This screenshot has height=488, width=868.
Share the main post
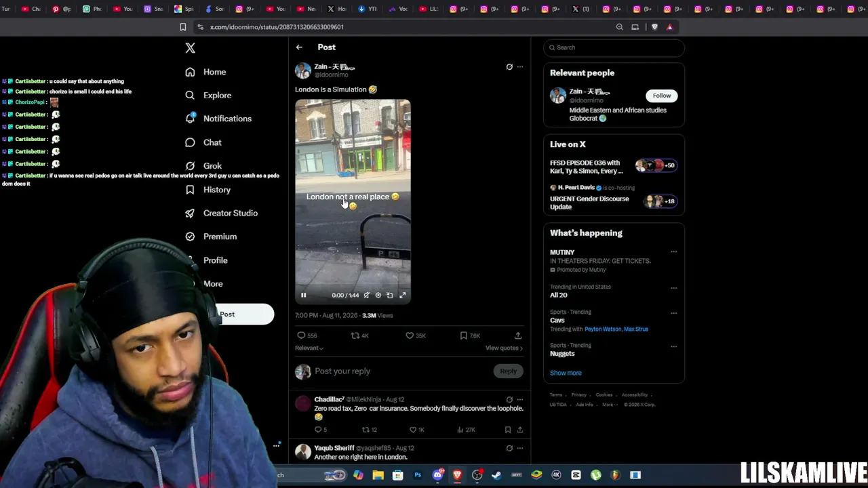tap(518, 335)
